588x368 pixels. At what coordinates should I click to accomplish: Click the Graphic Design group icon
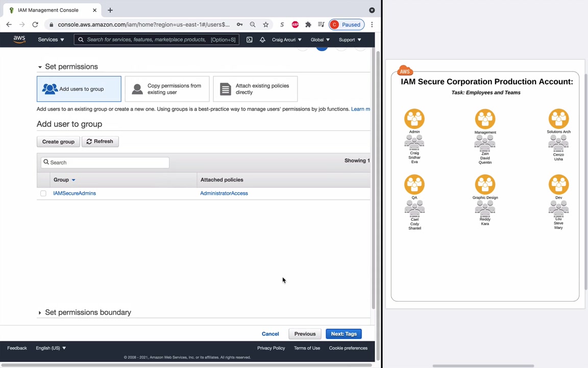click(x=485, y=185)
